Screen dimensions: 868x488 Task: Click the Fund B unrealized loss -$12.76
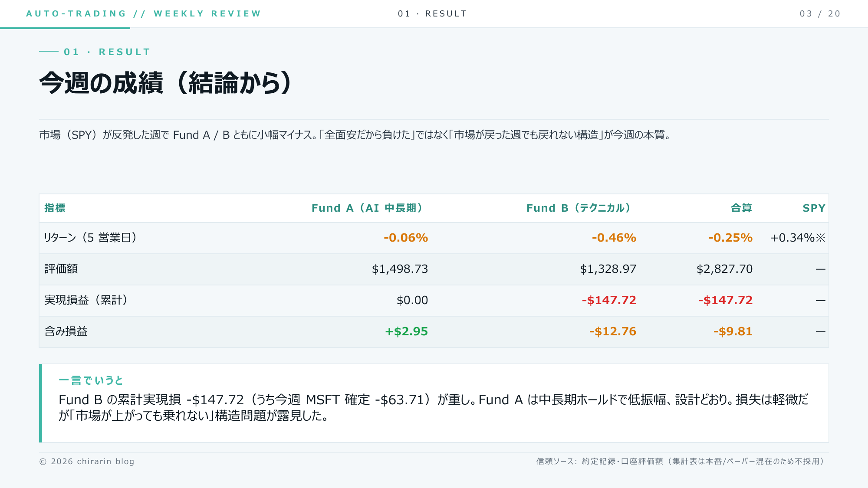pyautogui.click(x=613, y=331)
